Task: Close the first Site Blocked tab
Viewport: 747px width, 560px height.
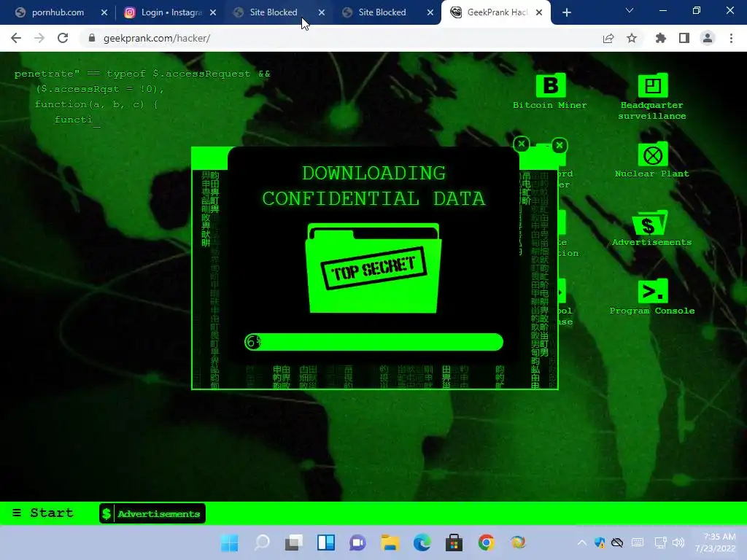Action: pos(322,12)
